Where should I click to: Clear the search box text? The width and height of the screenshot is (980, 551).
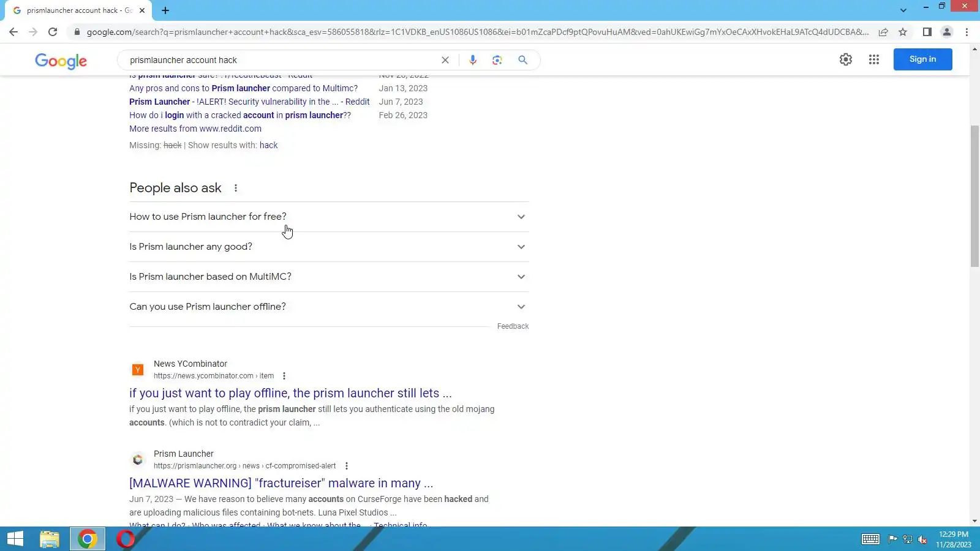445,60
